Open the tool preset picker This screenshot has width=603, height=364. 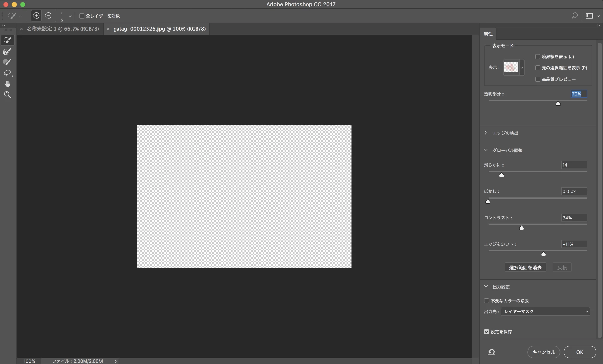14,16
